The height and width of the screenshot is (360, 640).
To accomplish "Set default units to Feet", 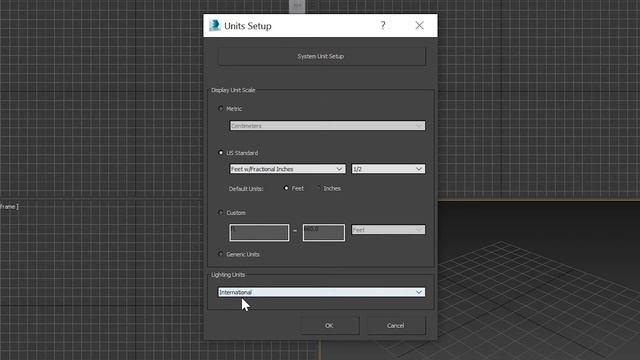I will pos(286,188).
